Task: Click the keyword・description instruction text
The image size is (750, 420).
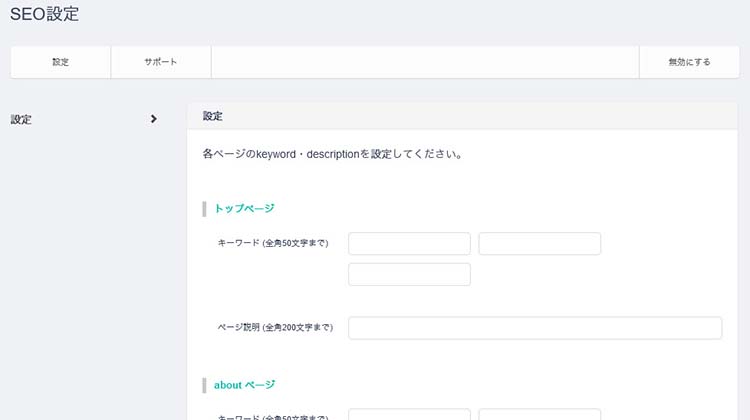Action: coord(332,154)
